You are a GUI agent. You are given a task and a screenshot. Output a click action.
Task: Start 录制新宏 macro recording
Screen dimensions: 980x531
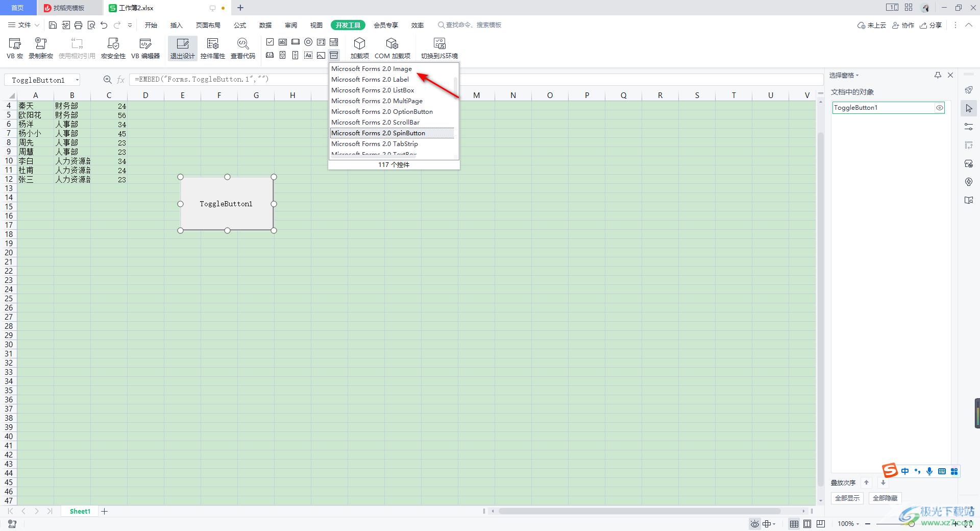pyautogui.click(x=41, y=49)
